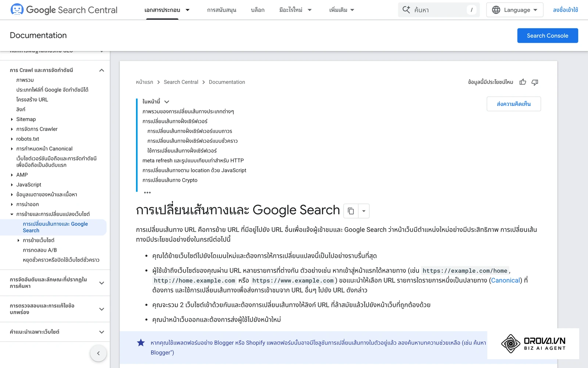Click the หน้าแรก breadcrumb link
588x368 pixels.
pyautogui.click(x=144, y=82)
